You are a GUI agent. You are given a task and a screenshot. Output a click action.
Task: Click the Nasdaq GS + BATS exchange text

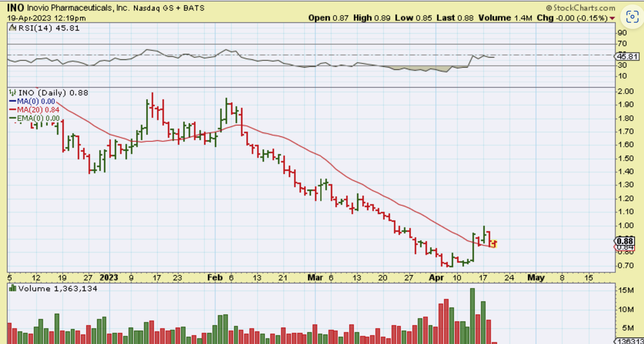[169, 8]
